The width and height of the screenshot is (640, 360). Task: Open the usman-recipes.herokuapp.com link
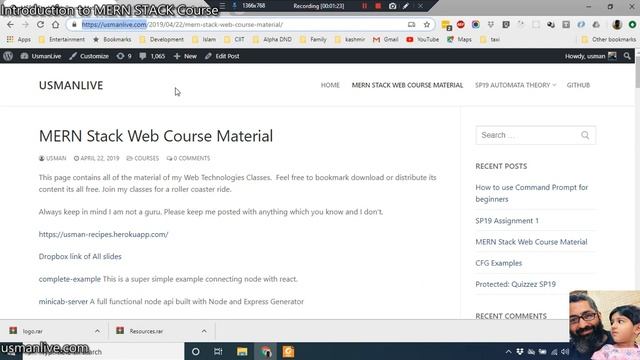point(103,234)
